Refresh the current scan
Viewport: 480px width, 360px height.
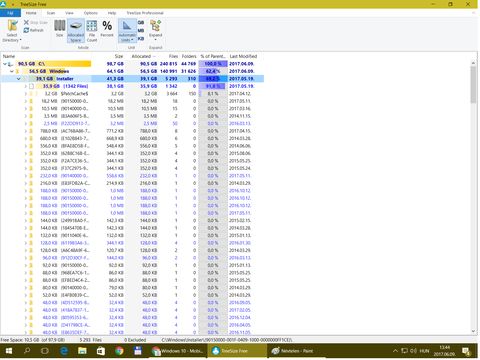pos(34,30)
